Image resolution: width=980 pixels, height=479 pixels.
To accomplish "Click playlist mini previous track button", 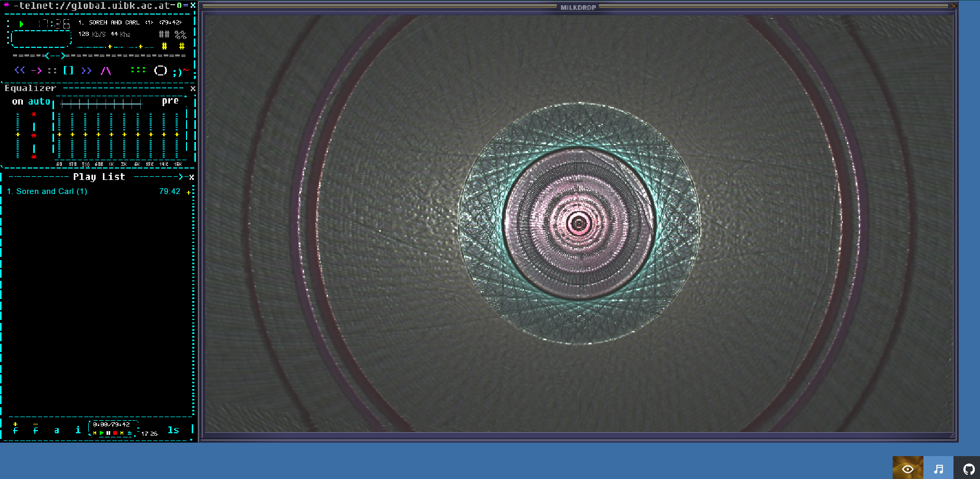I will pos(95,433).
